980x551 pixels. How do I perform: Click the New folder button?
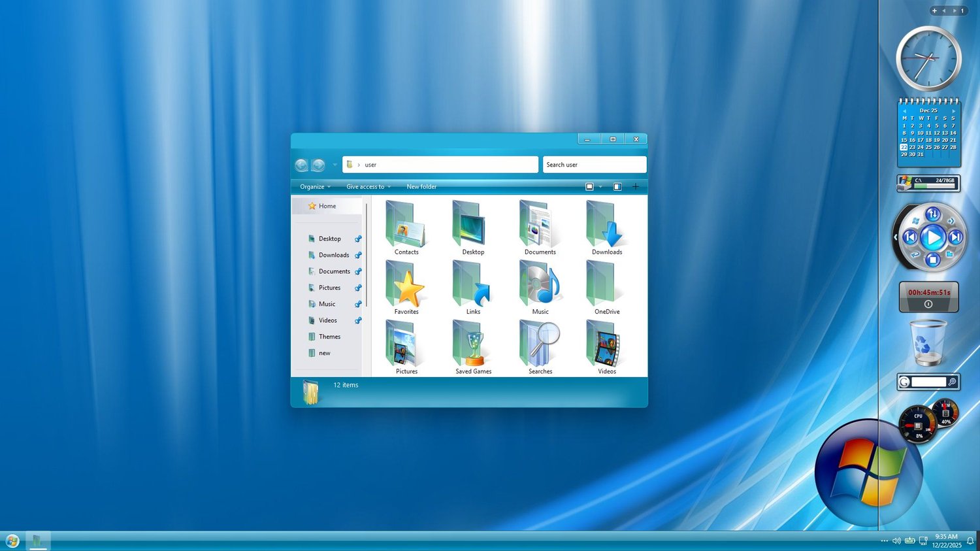point(421,187)
